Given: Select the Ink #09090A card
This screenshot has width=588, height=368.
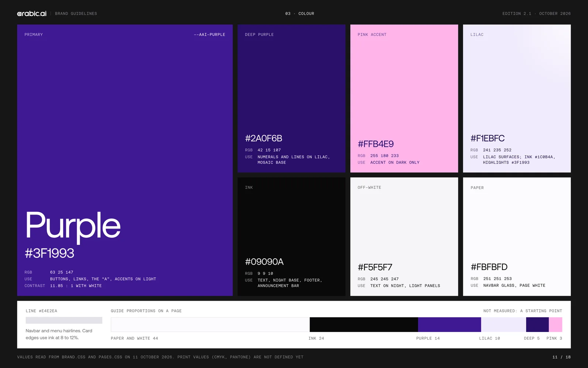Looking at the screenshot, I should click(x=291, y=237).
